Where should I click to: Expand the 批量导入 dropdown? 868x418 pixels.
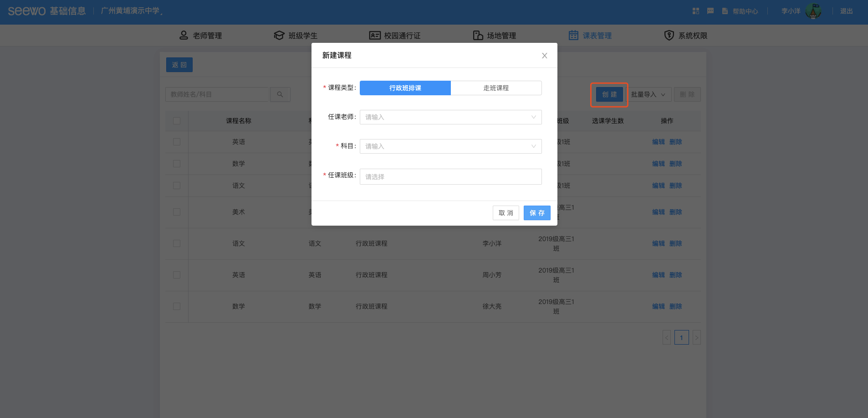pyautogui.click(x=648, y=94)
